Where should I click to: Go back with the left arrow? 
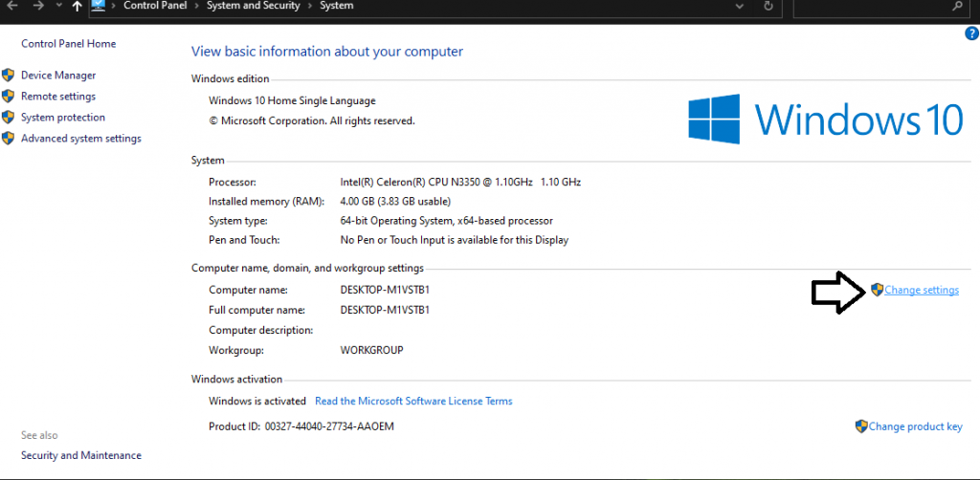tap(11, 6)
